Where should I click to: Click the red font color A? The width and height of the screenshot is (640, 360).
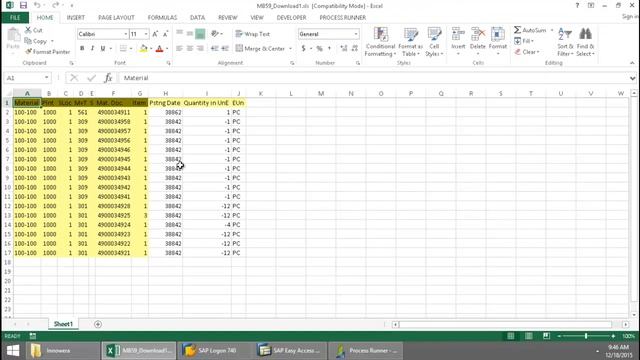tap(160, 49)
